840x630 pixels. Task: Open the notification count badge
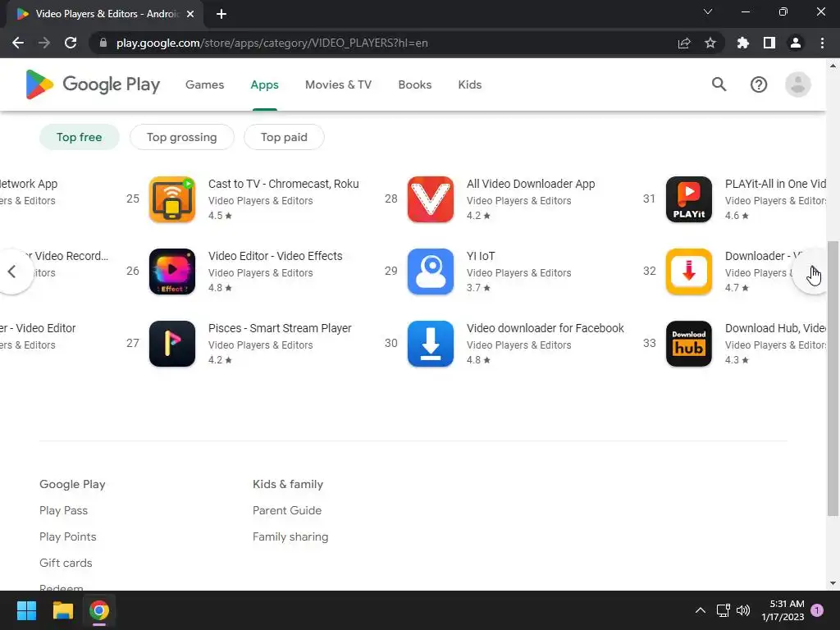point(817,609)
